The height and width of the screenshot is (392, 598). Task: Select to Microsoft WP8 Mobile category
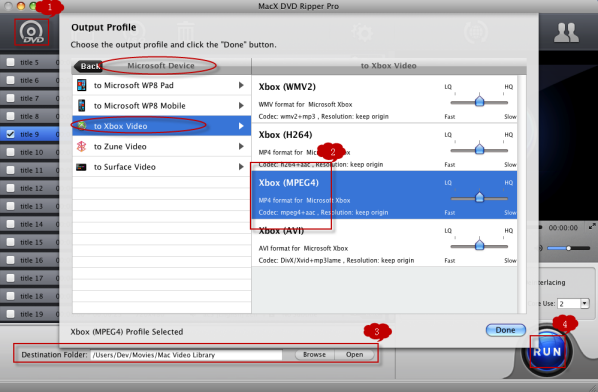(161, 106)
